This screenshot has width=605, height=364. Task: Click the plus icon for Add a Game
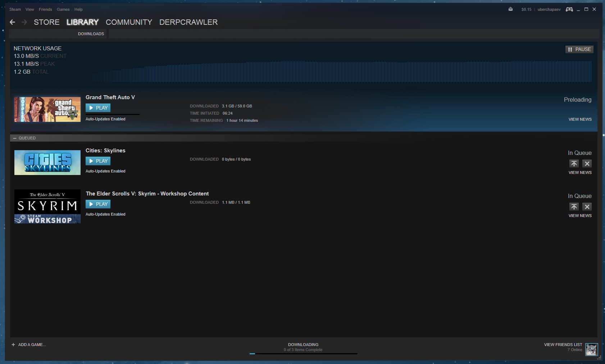click(x=13, y=345)
